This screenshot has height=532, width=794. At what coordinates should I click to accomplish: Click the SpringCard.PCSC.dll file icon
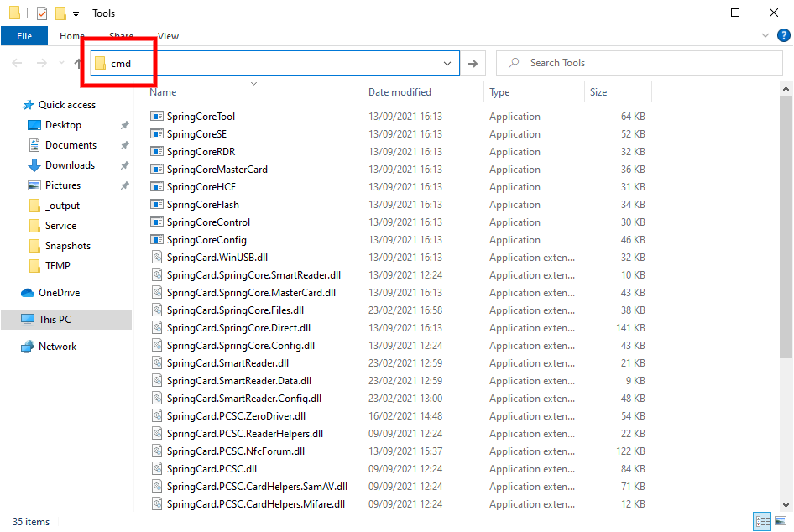point(157,469)
